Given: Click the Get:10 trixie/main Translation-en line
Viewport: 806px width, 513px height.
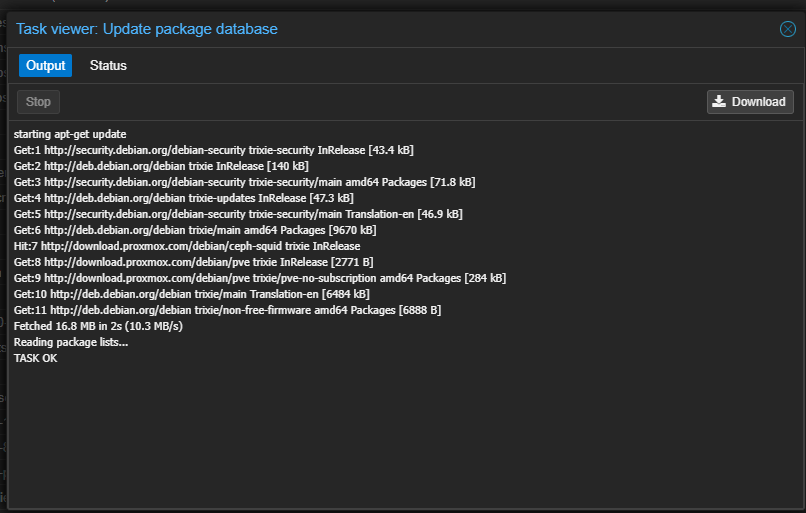Looking at the screenshot, I should 192,294.
